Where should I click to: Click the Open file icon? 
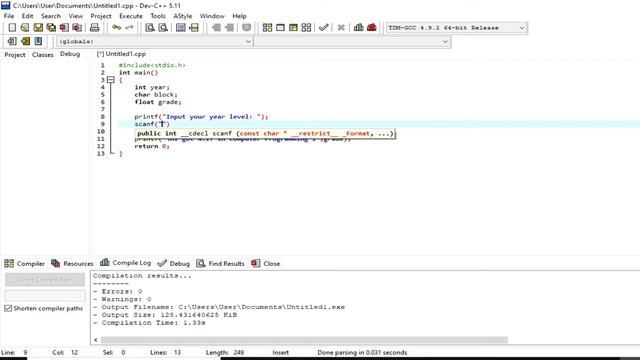(25, 27)
